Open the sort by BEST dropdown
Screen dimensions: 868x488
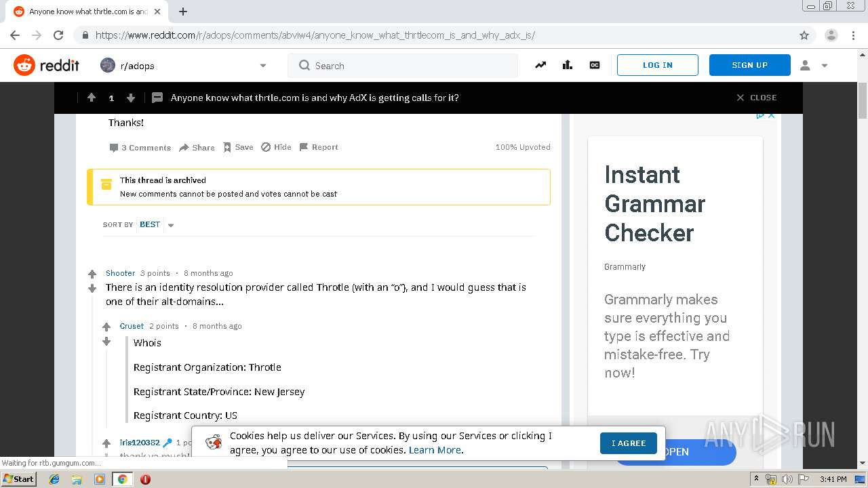pos(157,224)
